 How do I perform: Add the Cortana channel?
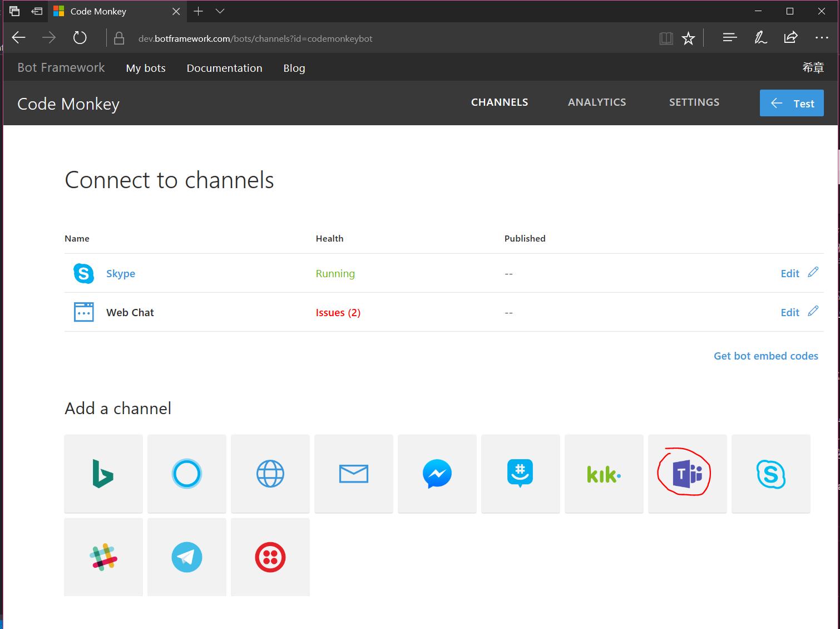pyautogui.click(x=186, y=474)
